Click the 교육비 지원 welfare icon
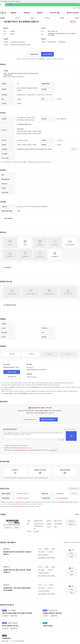Viewport: 80px width, 644px height. [55, 243]
